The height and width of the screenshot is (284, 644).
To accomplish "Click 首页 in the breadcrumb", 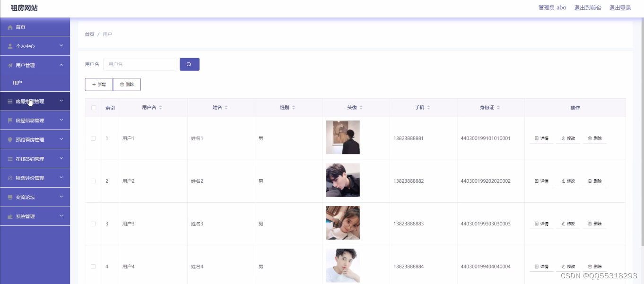I will click(x=89, y=34).
